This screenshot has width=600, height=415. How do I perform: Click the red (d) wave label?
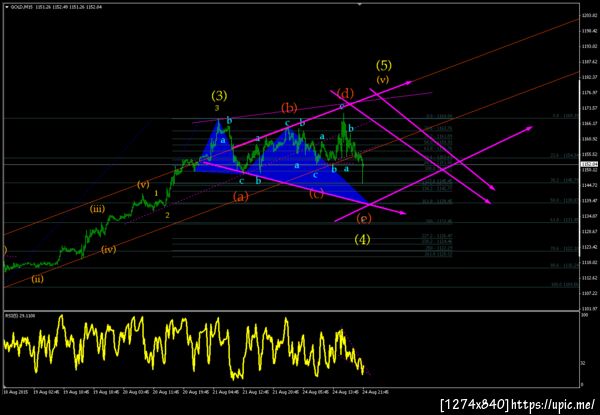click(x=346, y=93)
